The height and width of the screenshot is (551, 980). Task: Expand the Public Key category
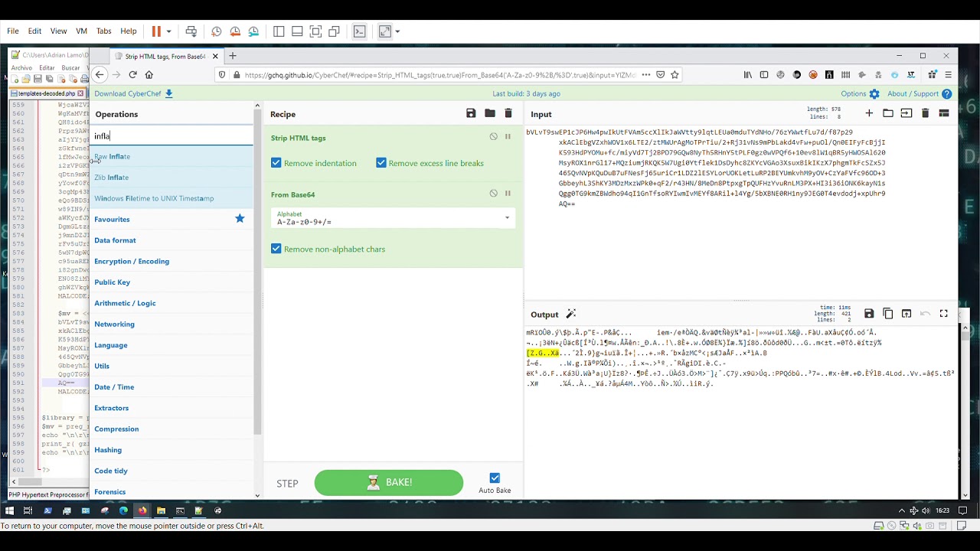(x=171, y=282)
